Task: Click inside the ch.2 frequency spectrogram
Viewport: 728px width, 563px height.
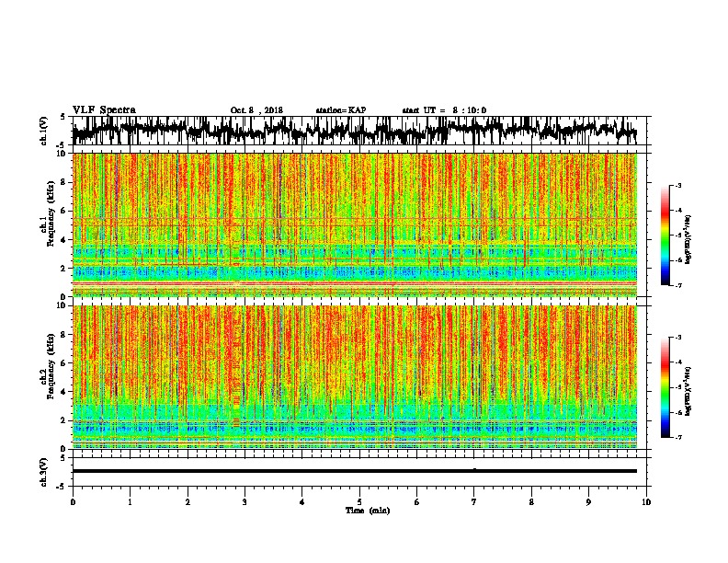Action: click(x=354, y=377)
